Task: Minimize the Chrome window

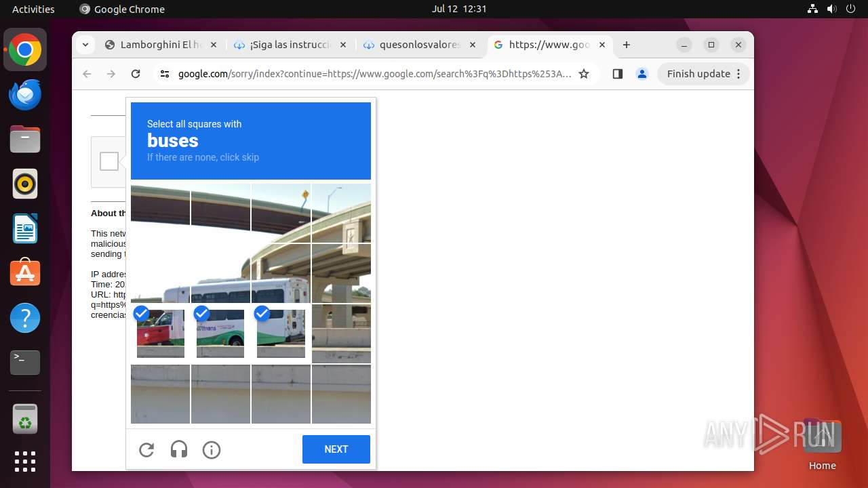Action: (x=684, y=45)
